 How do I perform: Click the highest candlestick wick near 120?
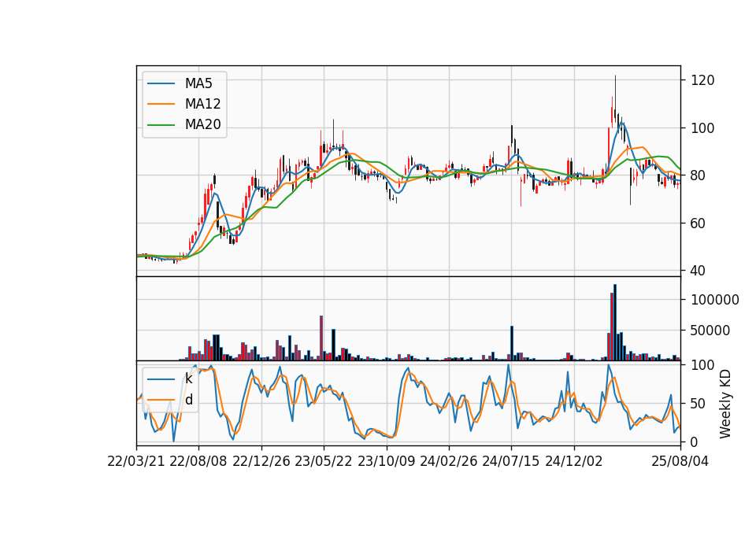[x=615, y=96]
